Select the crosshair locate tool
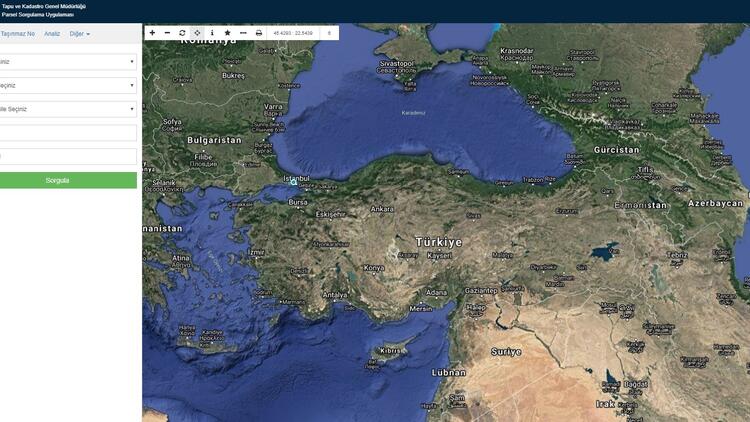 point(197,33)
